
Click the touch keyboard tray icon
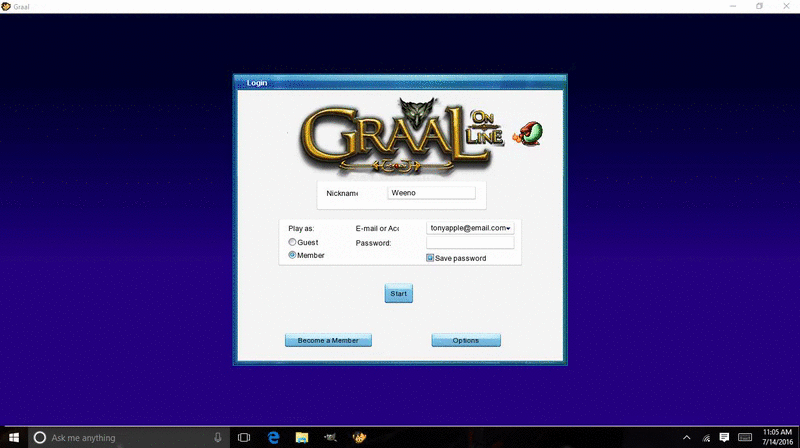coord(745,437)
